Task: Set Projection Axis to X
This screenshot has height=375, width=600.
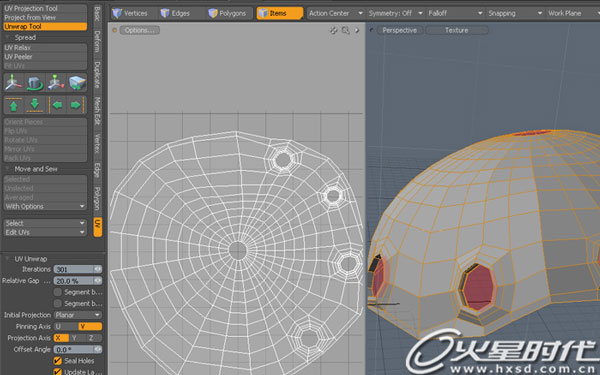Action: tap(61, 338)
